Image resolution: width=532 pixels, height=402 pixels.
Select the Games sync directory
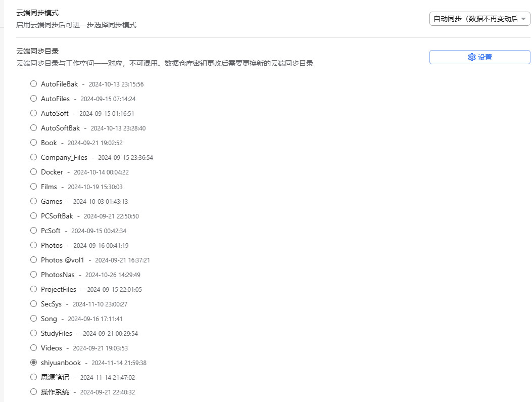pyautogui.click(x=33, y=201)
